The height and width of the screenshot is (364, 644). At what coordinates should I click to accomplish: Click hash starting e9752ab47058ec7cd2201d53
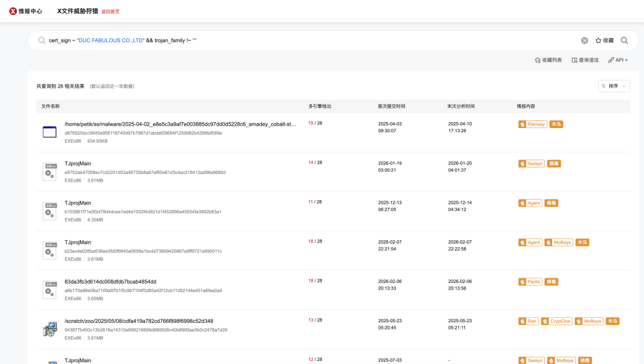click(x=145, y=172)
